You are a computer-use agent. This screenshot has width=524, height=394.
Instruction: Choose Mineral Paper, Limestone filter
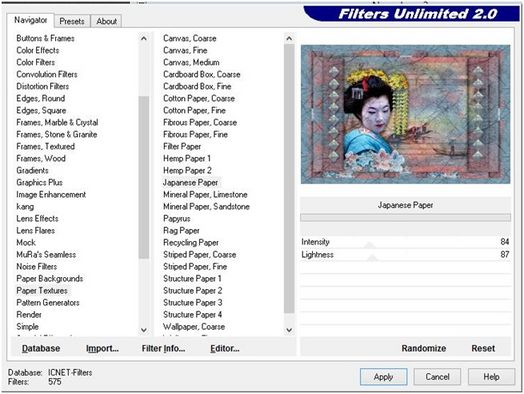coord(205,195)
